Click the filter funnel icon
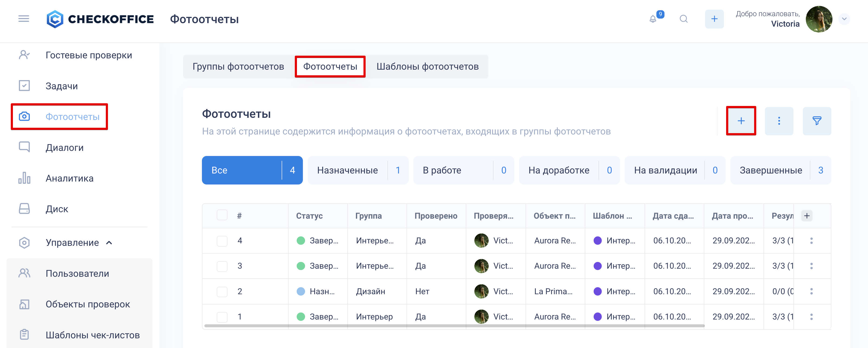Viewport: 868px width, 348px height. 817,121
